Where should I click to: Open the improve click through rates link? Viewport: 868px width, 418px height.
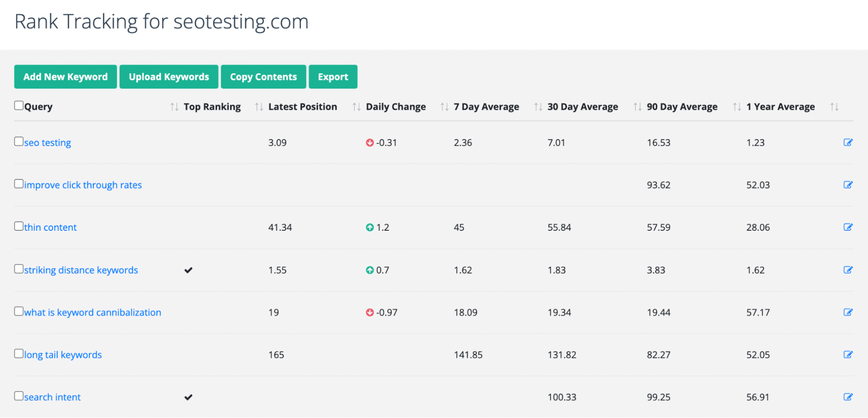pyautogui.click(x=83, y=185)
